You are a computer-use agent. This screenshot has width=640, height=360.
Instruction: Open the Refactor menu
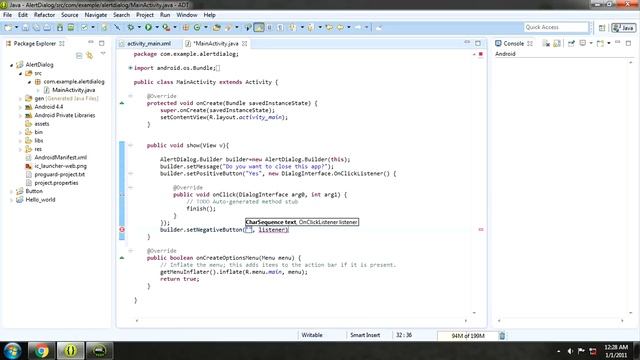click(44, 15)
